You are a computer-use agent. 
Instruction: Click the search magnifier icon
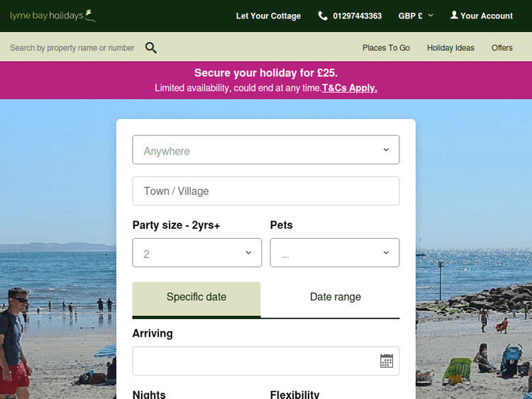click(151, 48)
